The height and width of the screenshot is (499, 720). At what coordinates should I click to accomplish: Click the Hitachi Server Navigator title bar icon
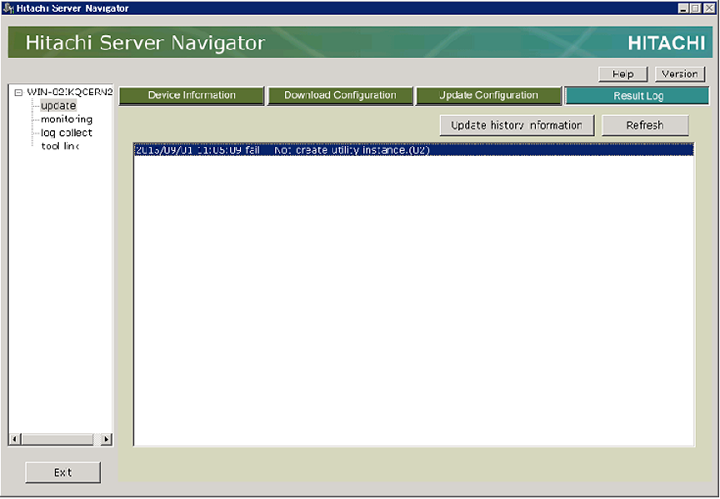pos(8,8)
